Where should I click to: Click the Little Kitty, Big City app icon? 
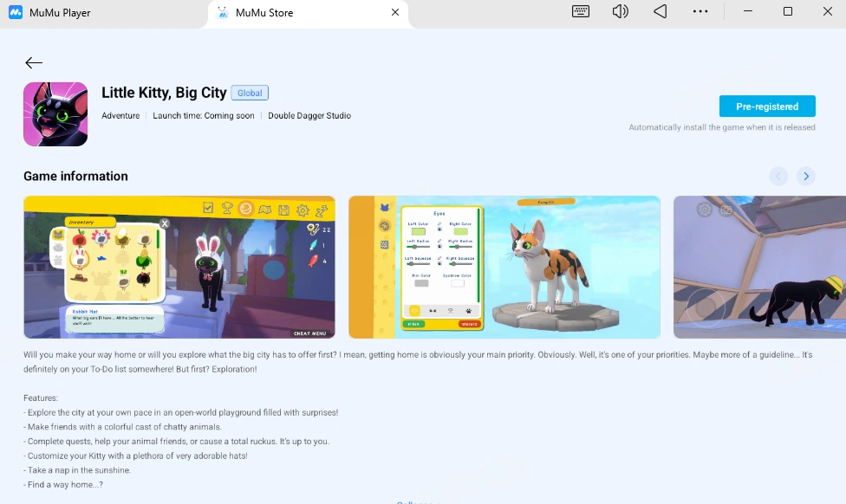point(55,114)
